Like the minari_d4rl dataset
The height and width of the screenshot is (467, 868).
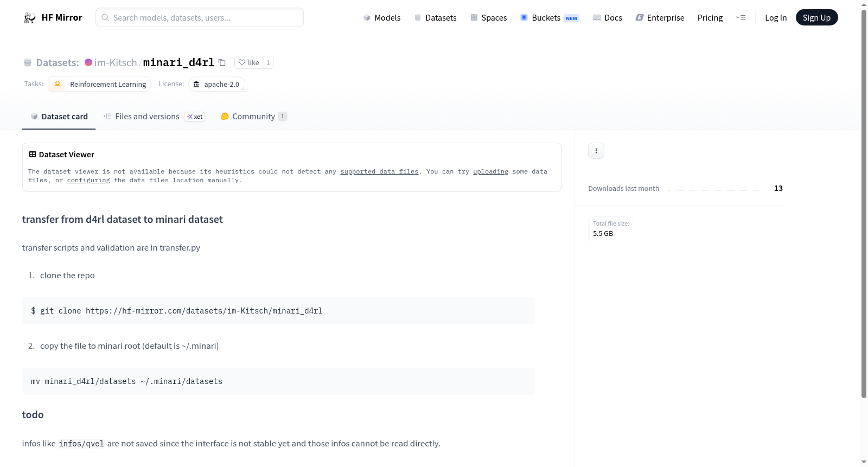click(249, 62)
